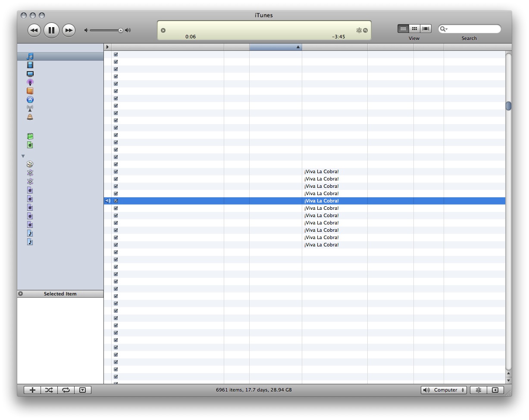Image resolution: width=529 pixels, height=420 pixels.
Task: Select the Music library icon in sidebar
Action: [x=30, y=56]
